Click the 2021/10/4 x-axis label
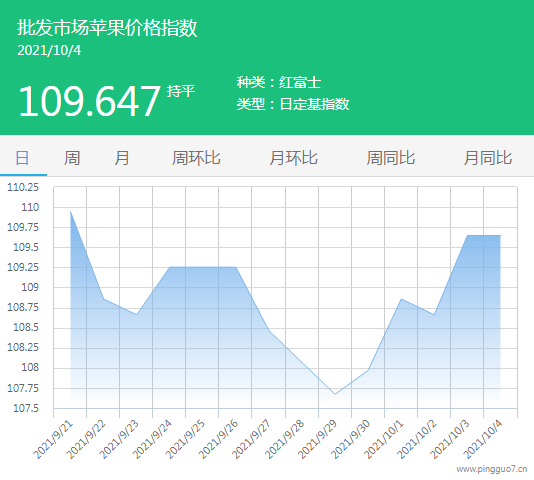The image size is (534, 480). 482,439
